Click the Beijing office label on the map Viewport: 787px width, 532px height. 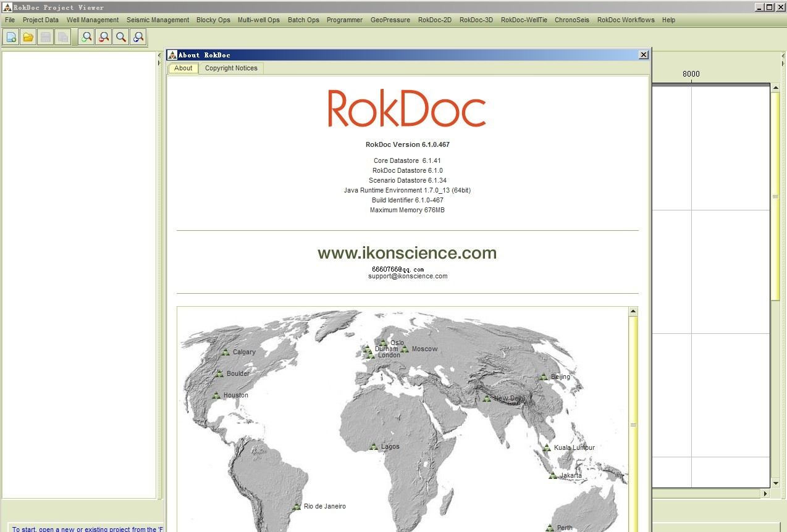[x=561, y=377]
